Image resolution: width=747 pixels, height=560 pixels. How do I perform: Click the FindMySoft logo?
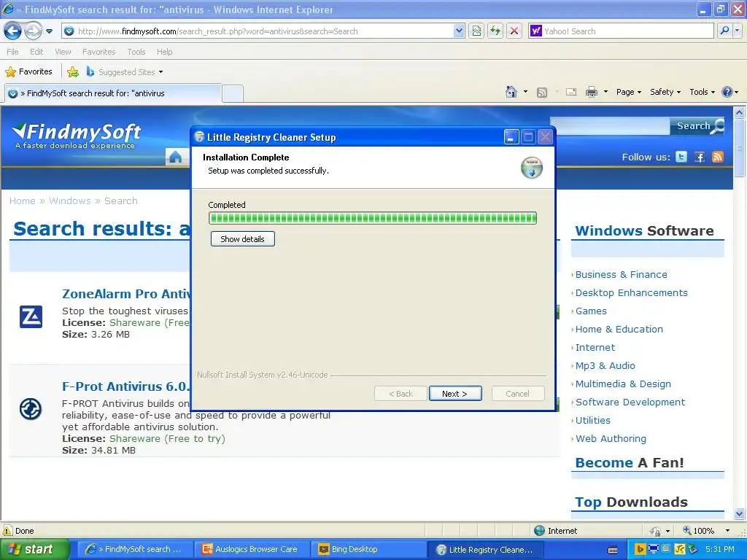(x=76, y=135)
